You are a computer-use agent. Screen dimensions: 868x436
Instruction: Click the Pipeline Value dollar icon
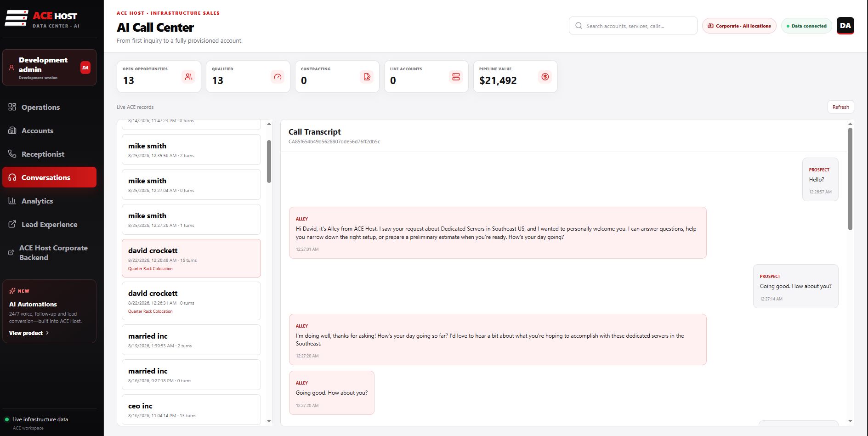coord(545,77)
